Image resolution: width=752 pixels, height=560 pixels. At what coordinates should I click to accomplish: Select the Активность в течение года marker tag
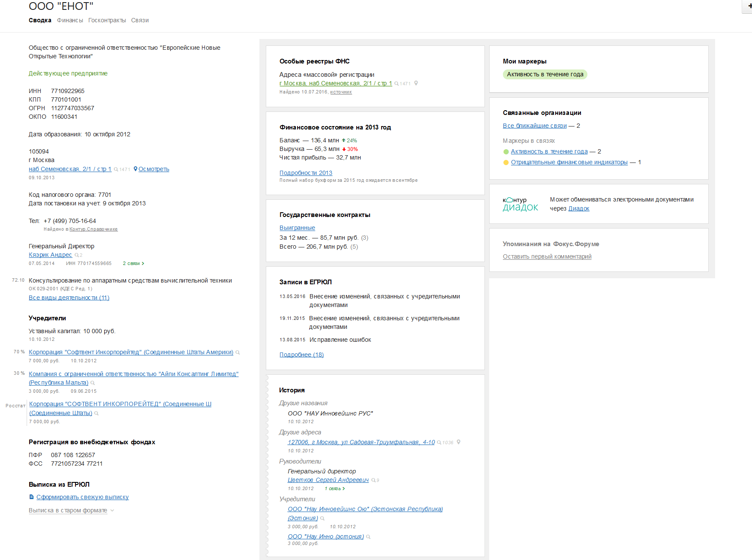point(544,74)
